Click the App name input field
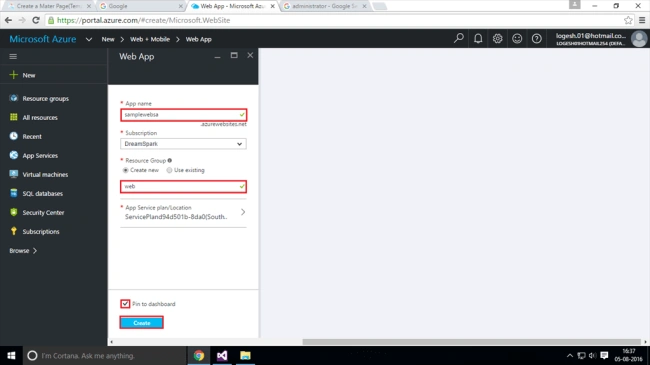 (x=183, y=114)
